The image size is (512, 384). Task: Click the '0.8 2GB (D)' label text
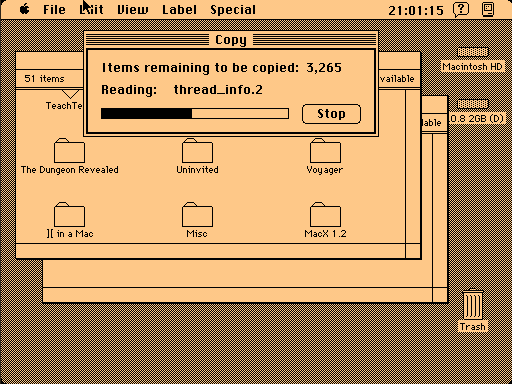tap(477, 119)
